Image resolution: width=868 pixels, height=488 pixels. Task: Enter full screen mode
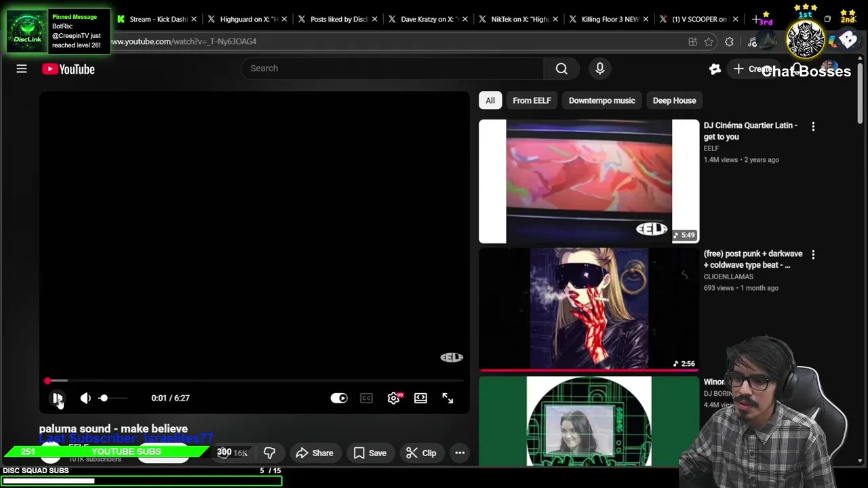click(448, 399)
